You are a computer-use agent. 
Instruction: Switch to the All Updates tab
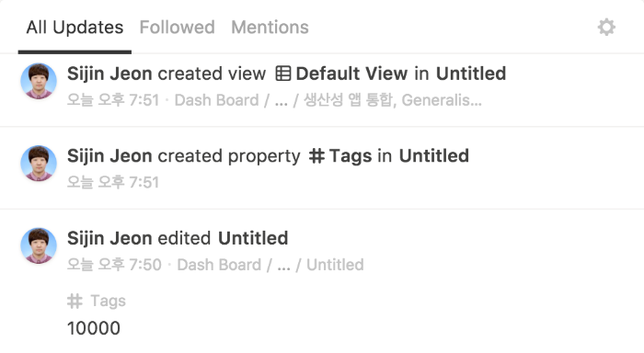click(x=75, y=28)
